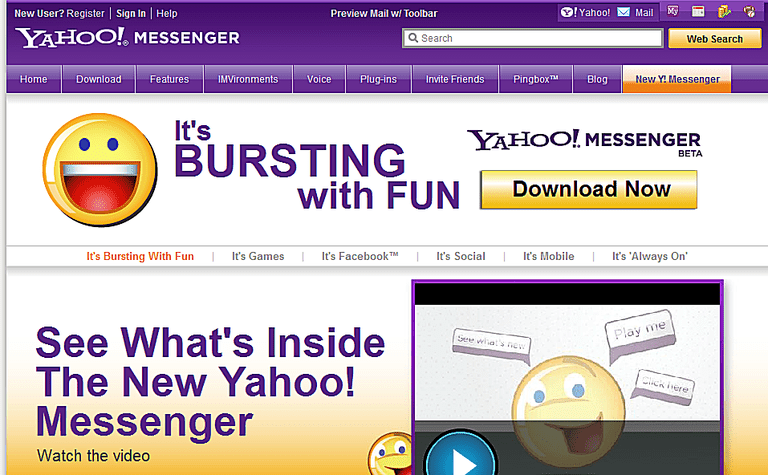This screenshot has width=768, height=475.
Task: Open the Home tab
Action: click(33, 79)
